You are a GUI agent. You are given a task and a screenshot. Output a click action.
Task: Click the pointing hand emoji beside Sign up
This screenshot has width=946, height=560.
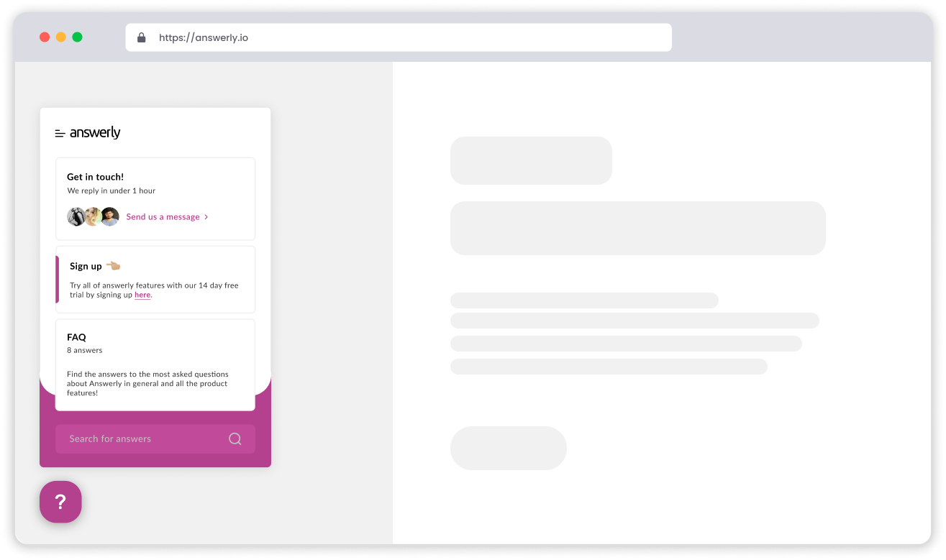pyautogui.click(x=113, y=265)
